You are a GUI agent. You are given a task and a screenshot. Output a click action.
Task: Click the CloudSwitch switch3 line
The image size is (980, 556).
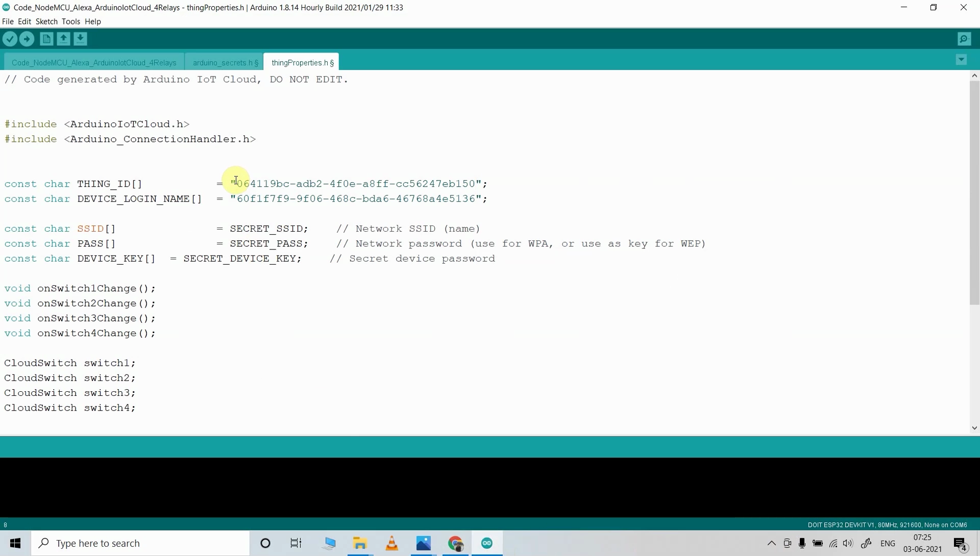click(x=70, y=393)
